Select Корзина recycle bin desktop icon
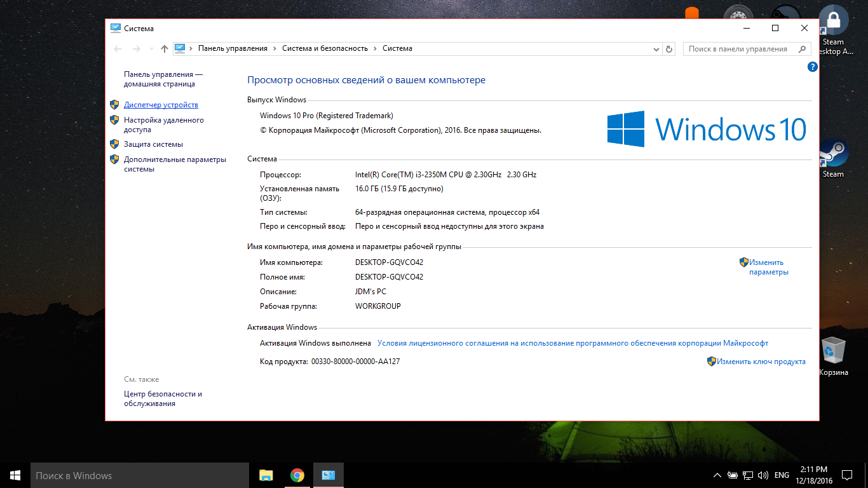Screen dimensions: 868x488 tap(833, 357)
